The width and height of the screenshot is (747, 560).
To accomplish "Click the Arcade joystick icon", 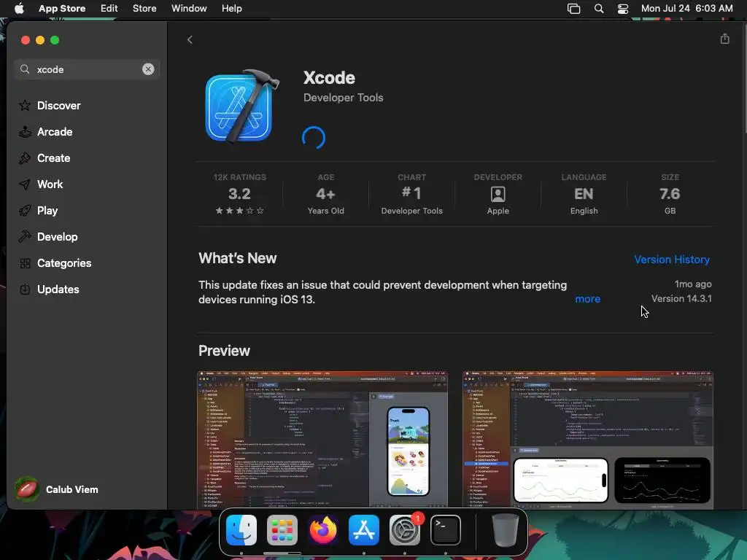I will (25, 132).
